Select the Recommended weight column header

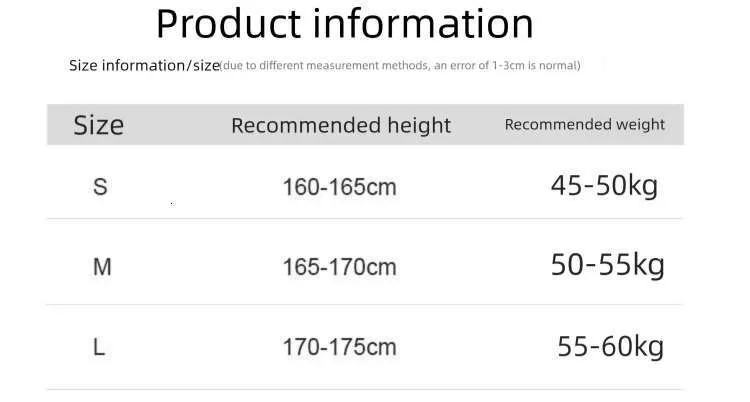pyautogui.click(x=584, y=125)
